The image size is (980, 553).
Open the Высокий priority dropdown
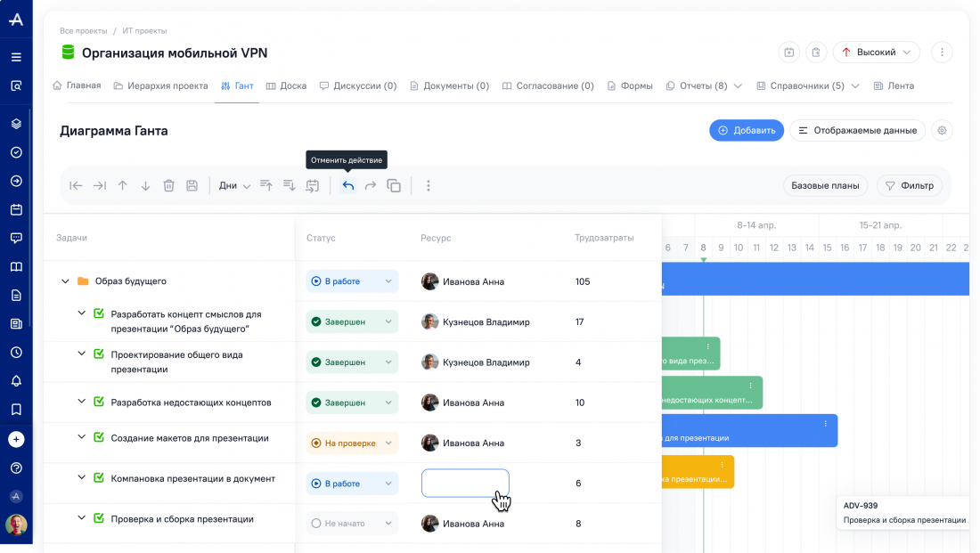click(876, 53)
